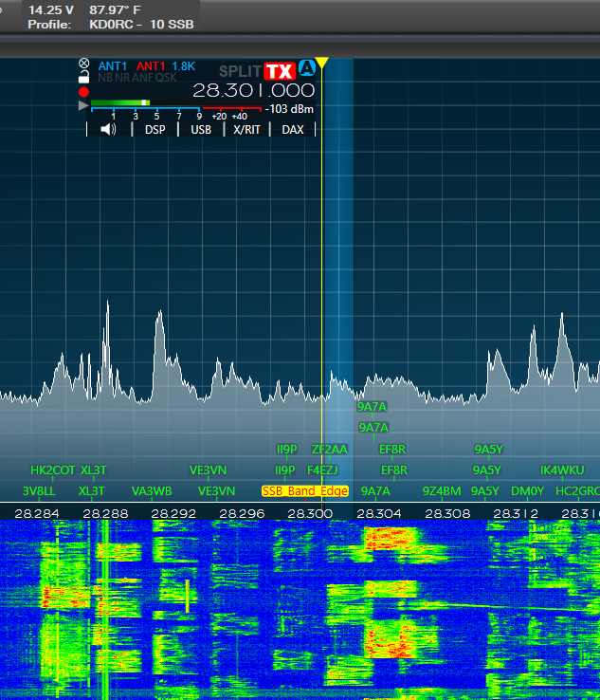Play back recorded audio with the gray triangle
Image resolution: width=600 pixels, height=700 pixels.
[x=83, y=106]
